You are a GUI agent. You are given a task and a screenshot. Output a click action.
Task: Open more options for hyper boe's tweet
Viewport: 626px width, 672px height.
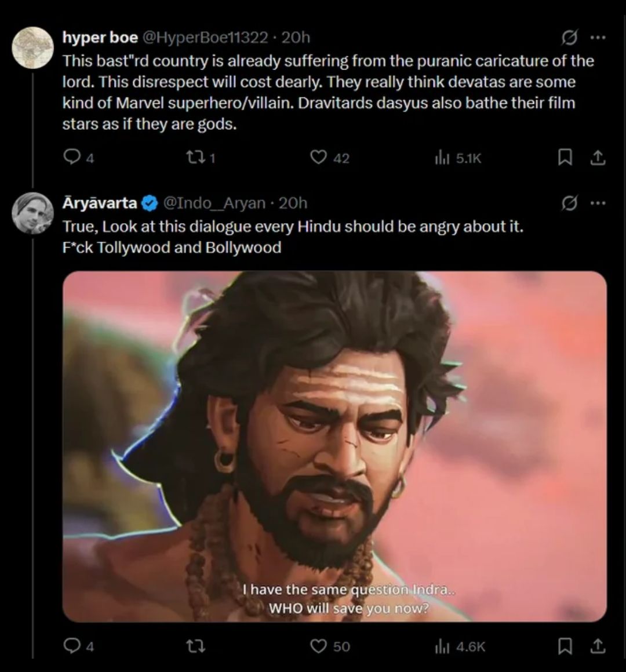598,38
